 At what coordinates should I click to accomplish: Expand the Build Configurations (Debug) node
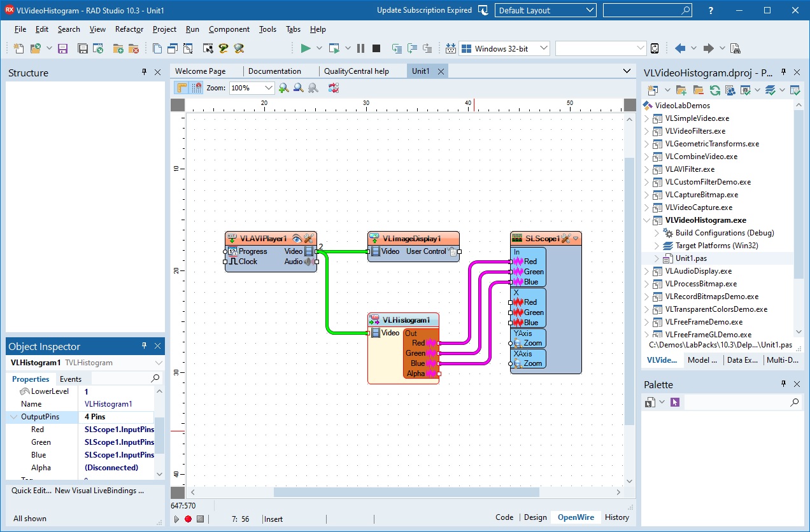[x=657, y=233]
